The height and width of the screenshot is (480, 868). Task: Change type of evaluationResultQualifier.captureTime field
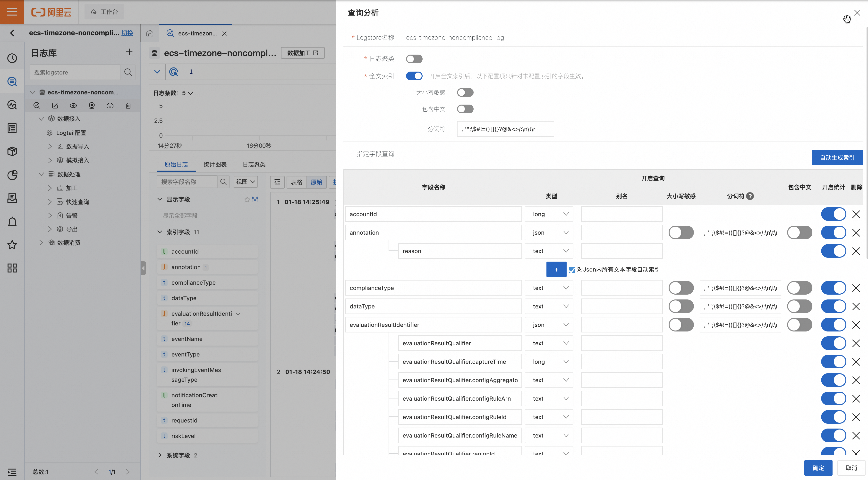pyautogui.click(x=549, y=362)
